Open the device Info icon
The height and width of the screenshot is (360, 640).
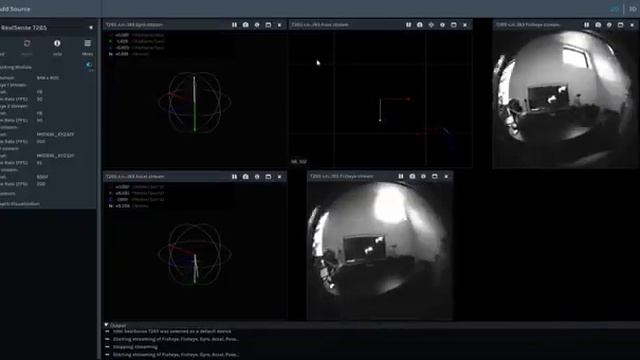tap(57, 43)
